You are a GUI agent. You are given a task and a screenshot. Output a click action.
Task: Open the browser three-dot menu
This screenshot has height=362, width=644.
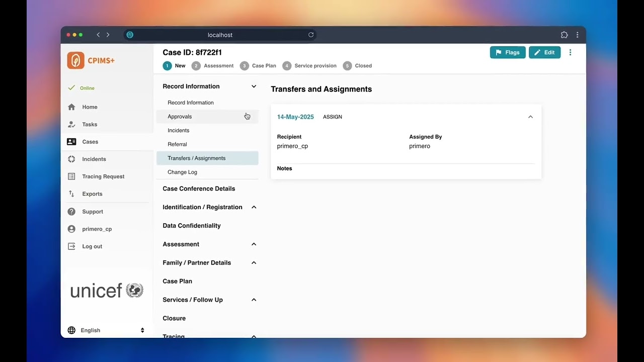577,35
